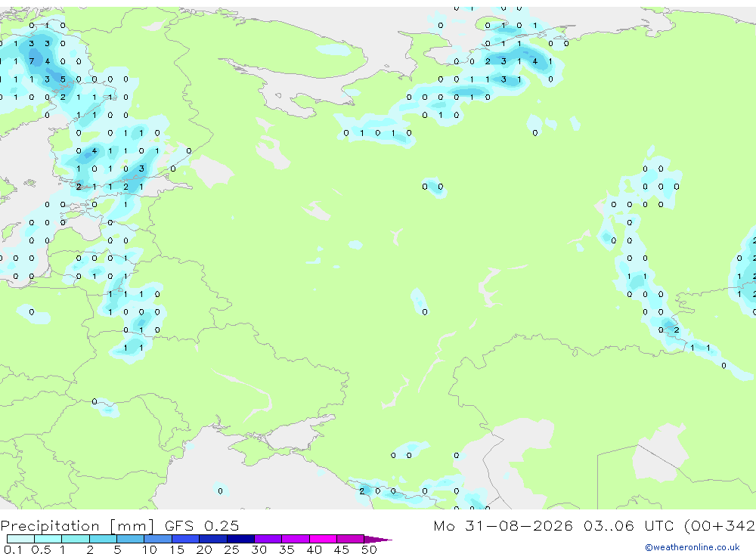Click the 'GFS 0.25' model label
Viewport: 756px width, 554px height.
(x=202, y=525)
